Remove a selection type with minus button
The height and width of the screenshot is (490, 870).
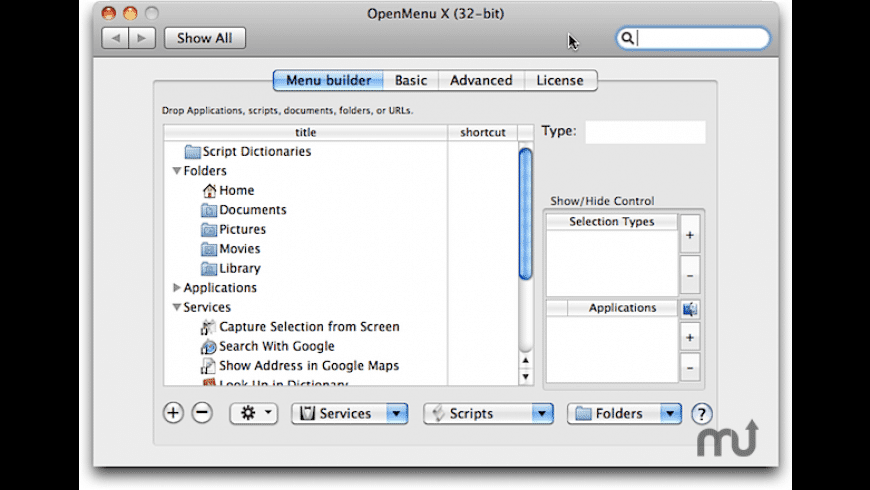tap(690, 275)
